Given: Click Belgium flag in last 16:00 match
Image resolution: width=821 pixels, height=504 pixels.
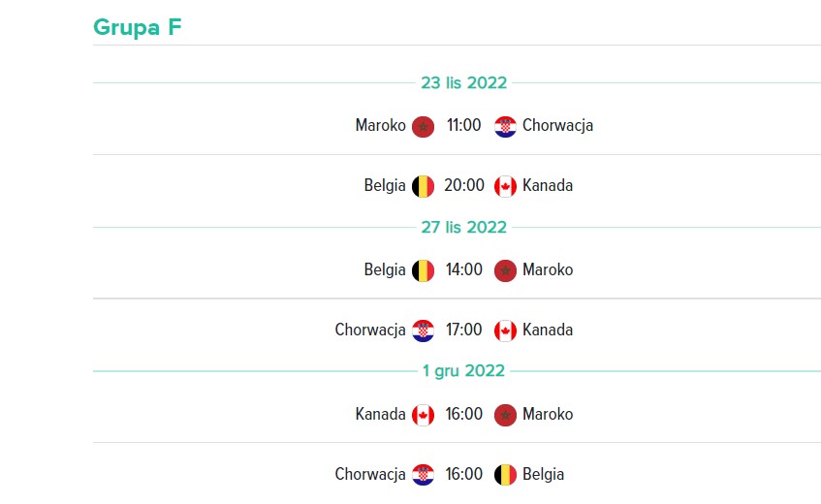Looking at the screenshot, I should [x=505, y=475].
